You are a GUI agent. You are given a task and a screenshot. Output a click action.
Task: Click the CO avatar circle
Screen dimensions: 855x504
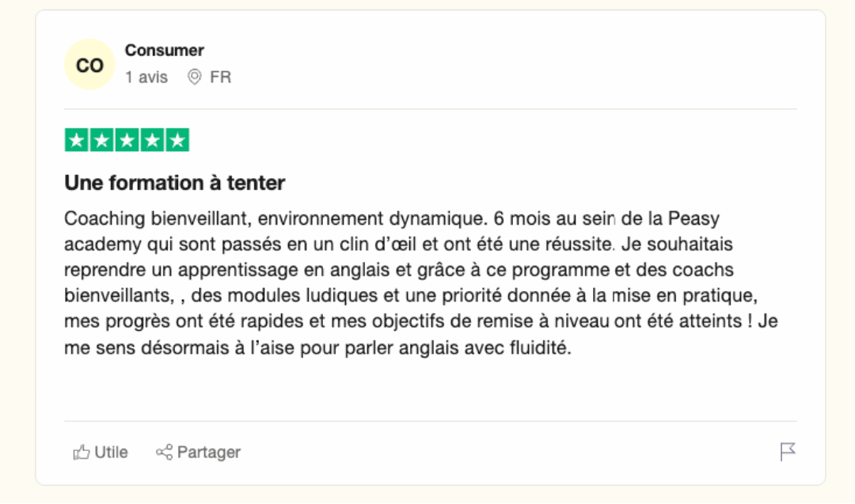tap(89, 64)
